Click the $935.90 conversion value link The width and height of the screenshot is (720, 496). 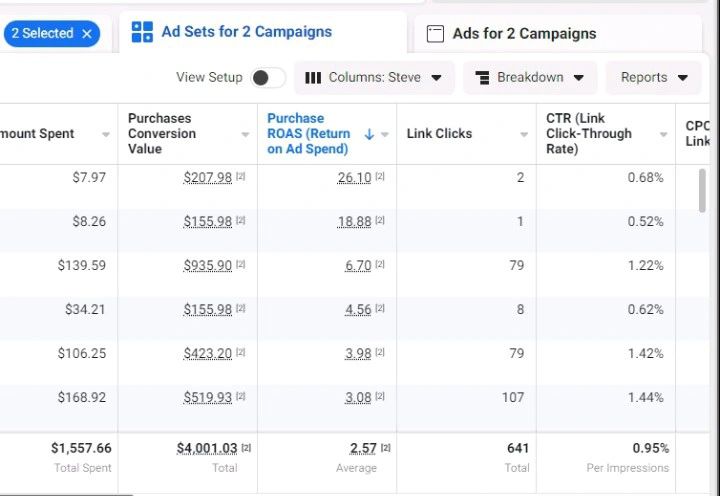pyautogui.click(x=207, y=265)
